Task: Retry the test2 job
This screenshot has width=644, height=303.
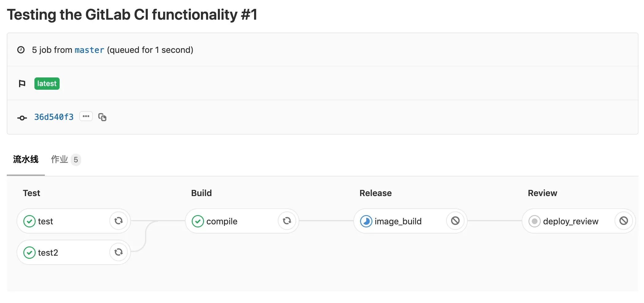Action: coord(119,252)
